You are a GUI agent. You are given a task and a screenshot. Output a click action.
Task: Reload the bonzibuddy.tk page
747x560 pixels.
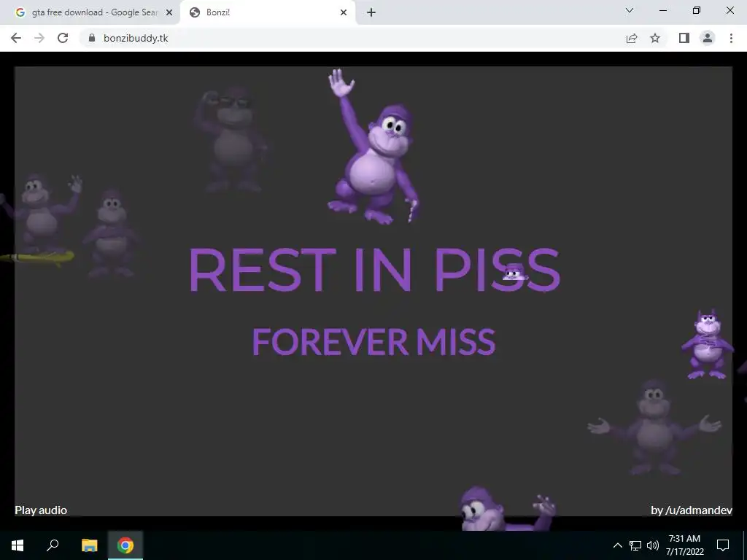pos(63,38)
